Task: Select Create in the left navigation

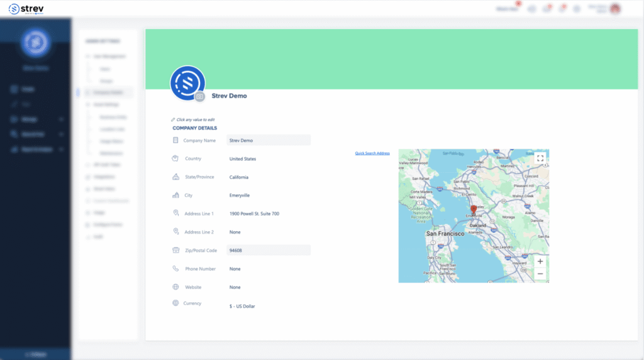Action: [x=27, y=89]
